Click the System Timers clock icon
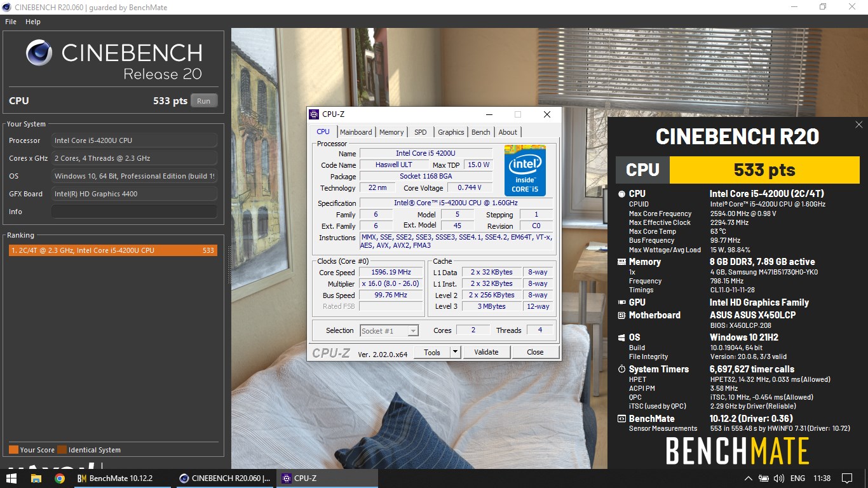The width and height of the screenshot is (868, 488). pos(621,369)
